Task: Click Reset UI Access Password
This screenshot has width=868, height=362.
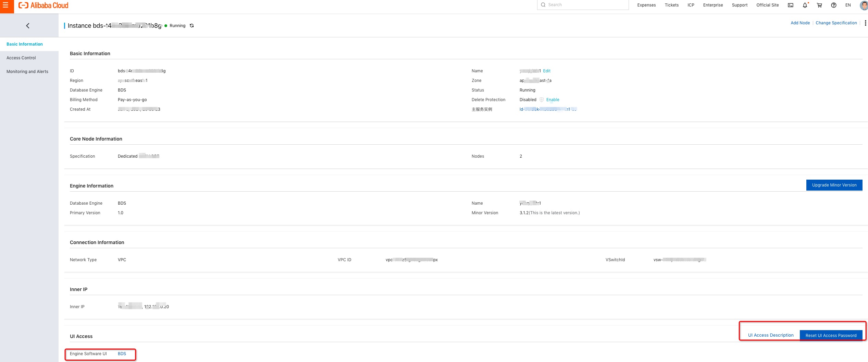Action: click(831, 335)
